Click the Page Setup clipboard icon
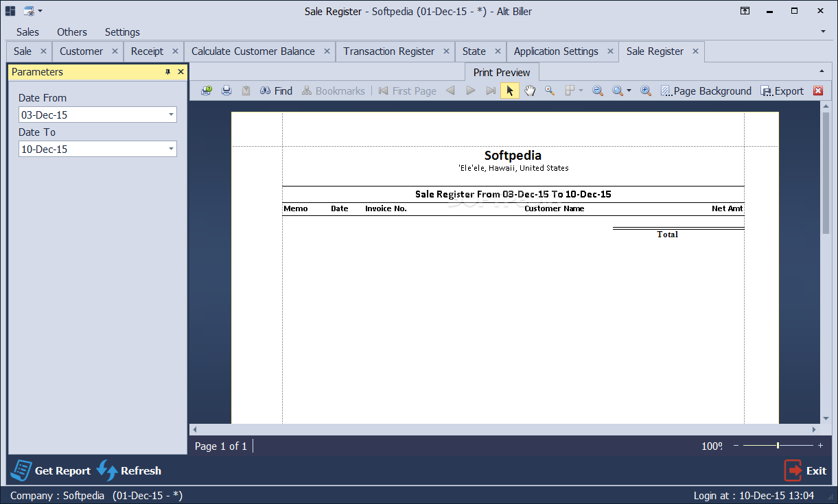 pyautogui.click(x=246, y=91)
